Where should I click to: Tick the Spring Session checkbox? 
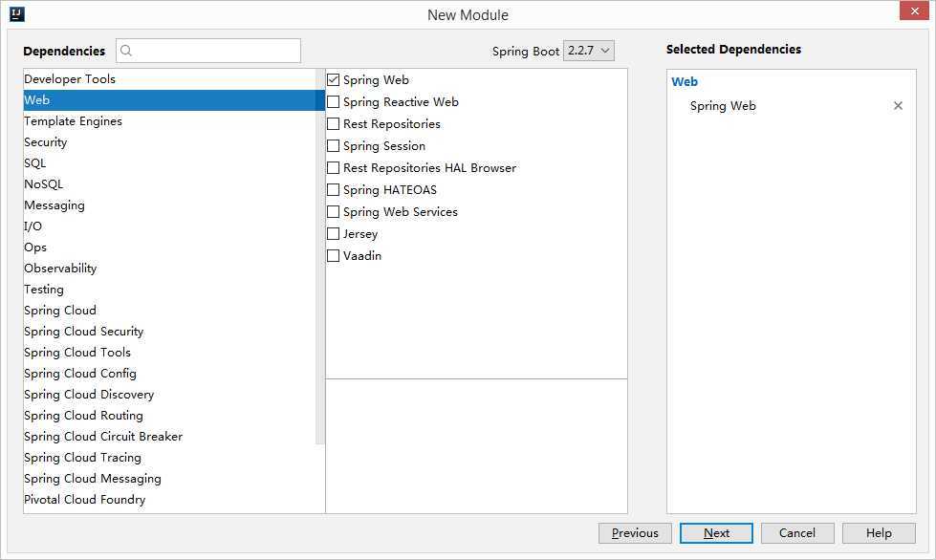pyautogui.click(x=333, y=146)
